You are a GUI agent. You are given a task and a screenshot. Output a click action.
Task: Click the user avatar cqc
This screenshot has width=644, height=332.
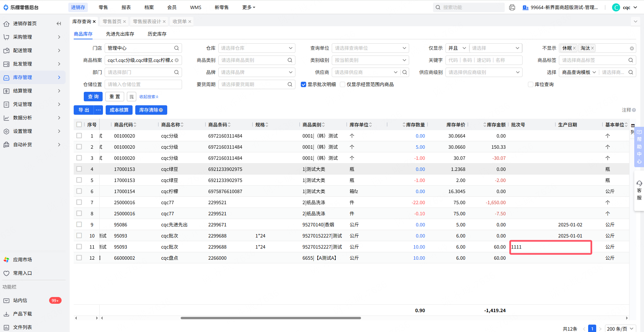tap(616, 7)
